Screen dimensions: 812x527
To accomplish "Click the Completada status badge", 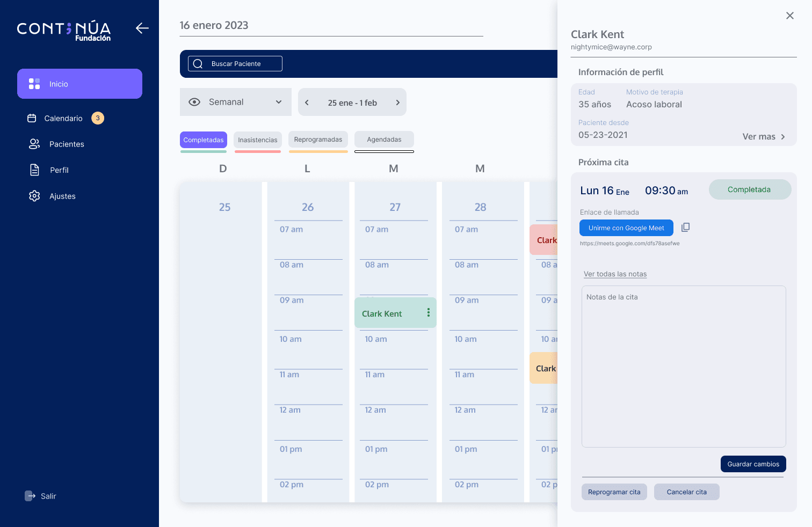I will [x=750, y=189].
